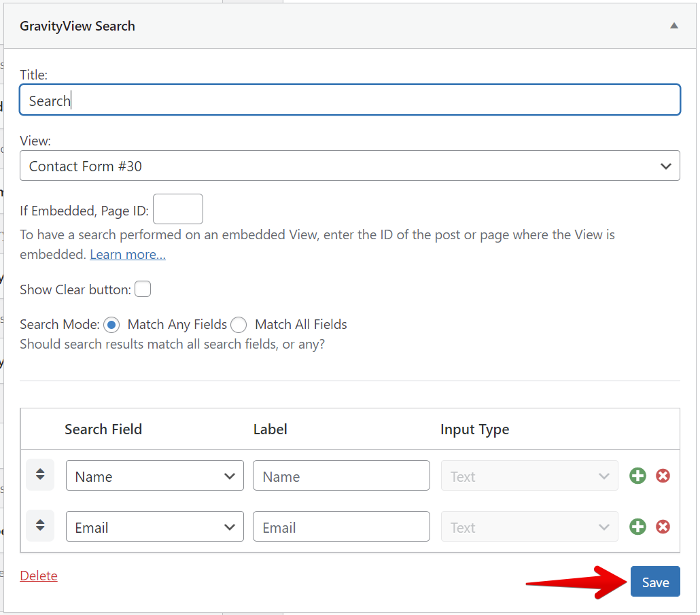Click inside the Title text field
Viewport: 700px width, 615px height.
(x=349, y=99)
